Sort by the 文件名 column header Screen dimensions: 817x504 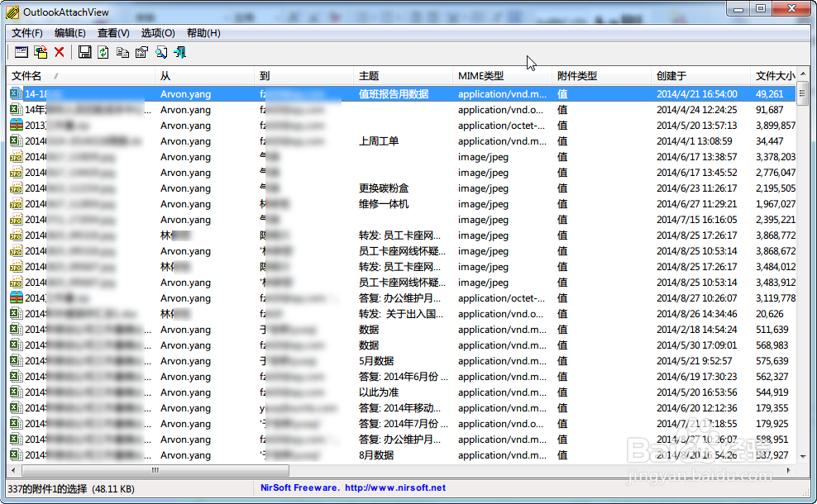81,76
